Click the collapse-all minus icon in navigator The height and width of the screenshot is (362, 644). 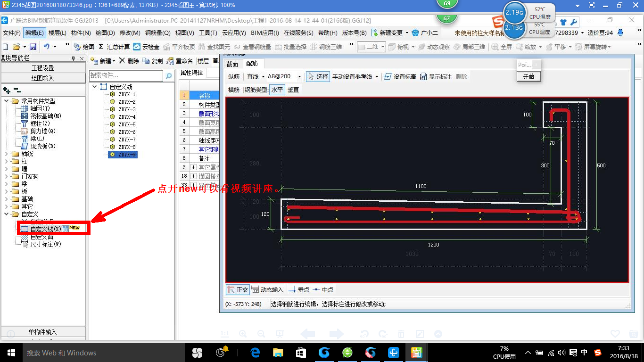(17, 90)
